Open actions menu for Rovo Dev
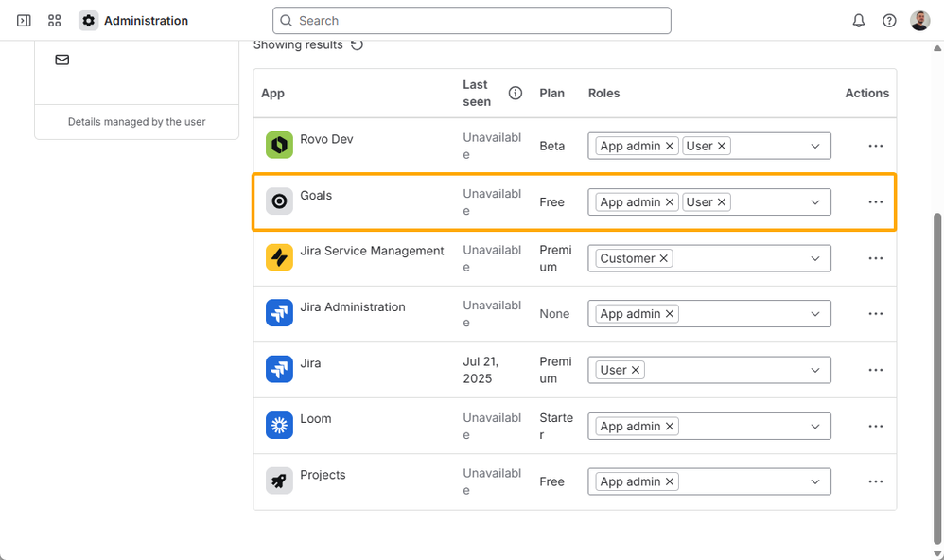 875,146
